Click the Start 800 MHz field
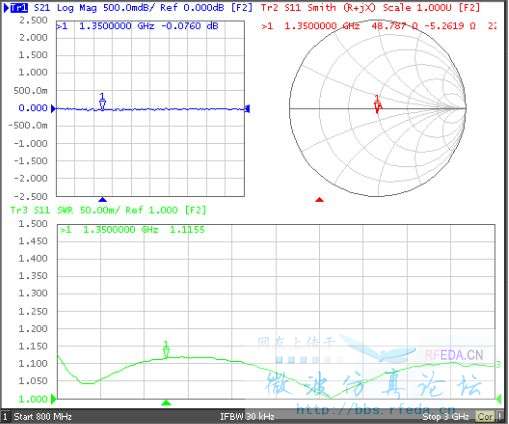Image resolution: width=509 pixels, height=424 pixels. click(x=43, y=417)
